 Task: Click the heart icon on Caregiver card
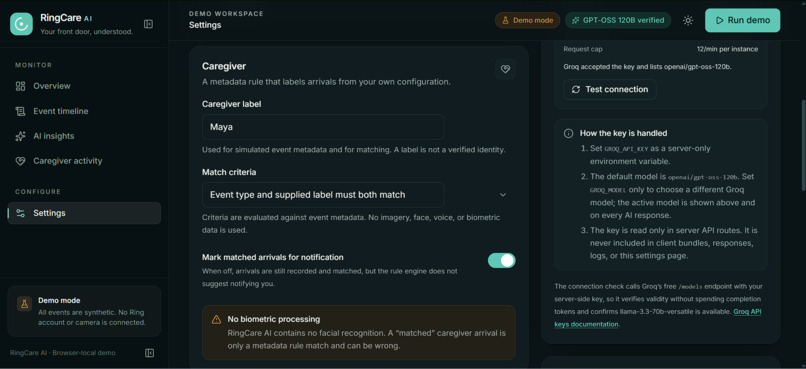[505, 69]
